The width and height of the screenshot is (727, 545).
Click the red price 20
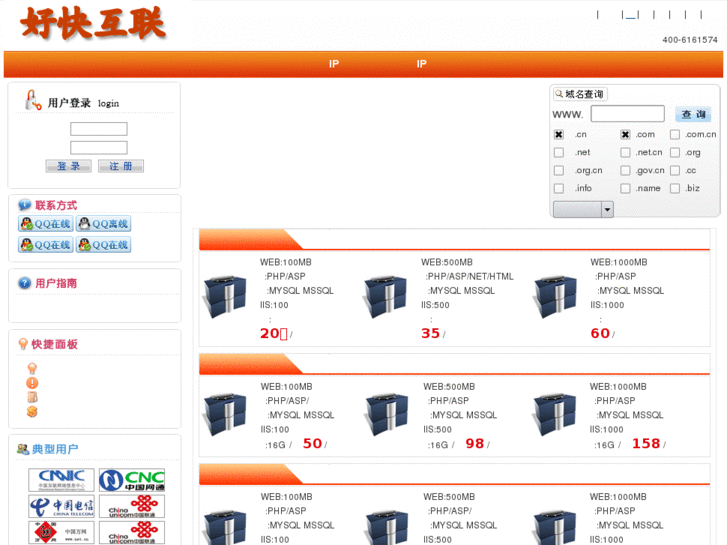[270, 333]
